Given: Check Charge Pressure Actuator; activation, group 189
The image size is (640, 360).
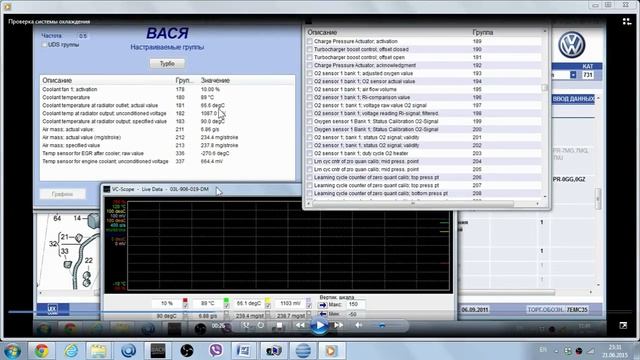Looking at the screenshot, I should 310,41.
